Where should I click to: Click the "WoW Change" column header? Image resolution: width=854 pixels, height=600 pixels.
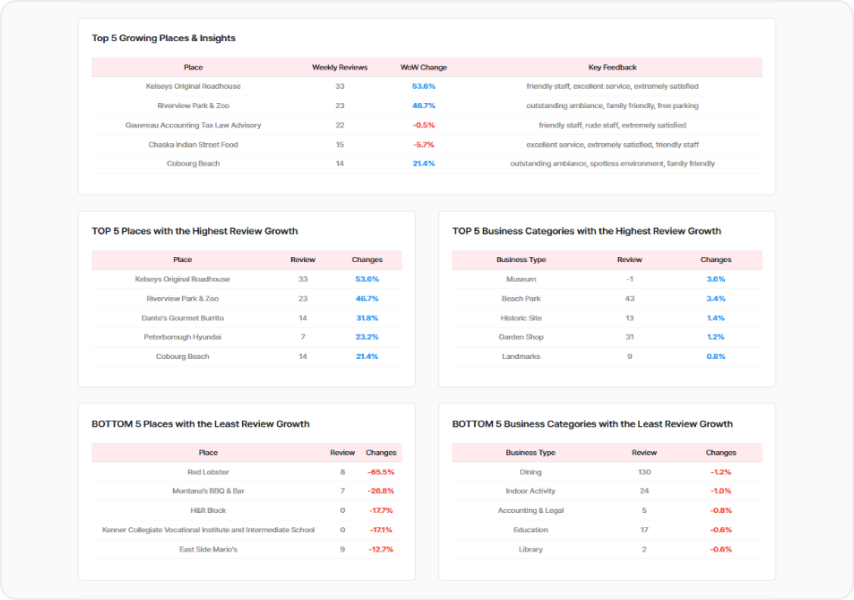tap(424, 68)
